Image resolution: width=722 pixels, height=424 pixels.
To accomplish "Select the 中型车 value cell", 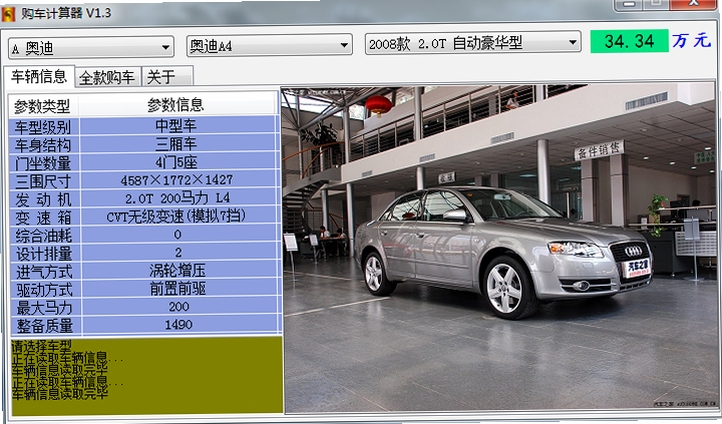I will point(178,125).
